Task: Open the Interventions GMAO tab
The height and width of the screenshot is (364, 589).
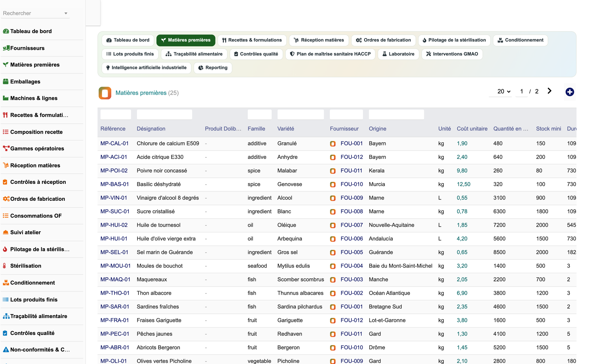Action: pyautogui.click(x=452, y=54)
